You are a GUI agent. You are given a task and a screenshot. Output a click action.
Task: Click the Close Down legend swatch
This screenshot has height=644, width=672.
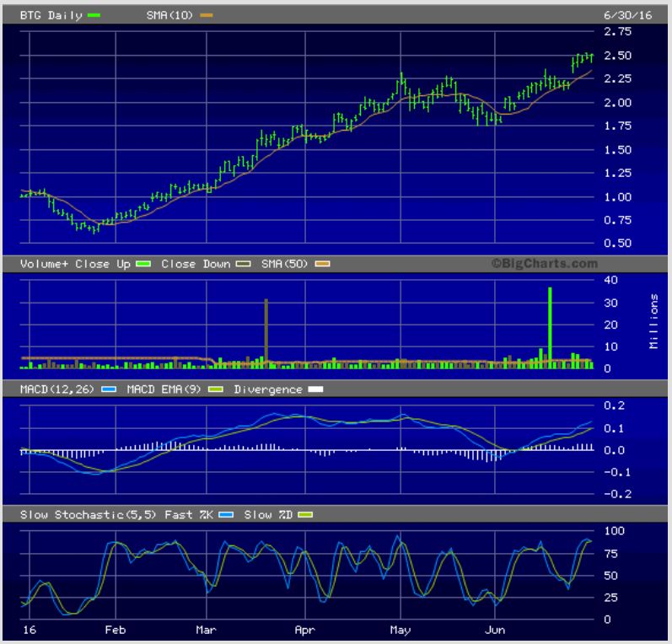point(243,264)
